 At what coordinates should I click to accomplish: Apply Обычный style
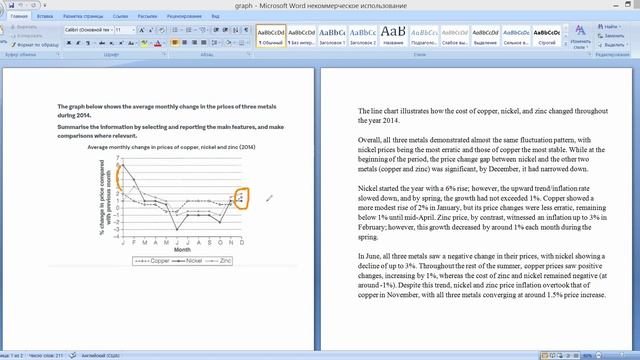(271, 36)
